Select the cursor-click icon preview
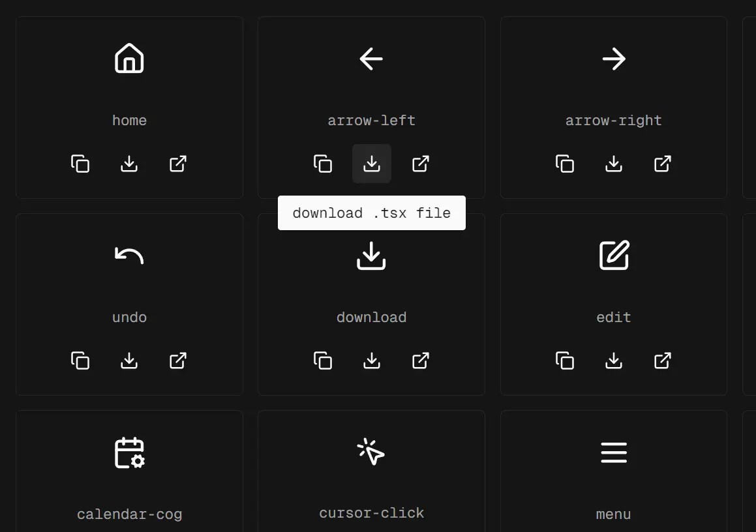This screenshot has height=532, width=756. pyautogui.click(x=371, y=452)
